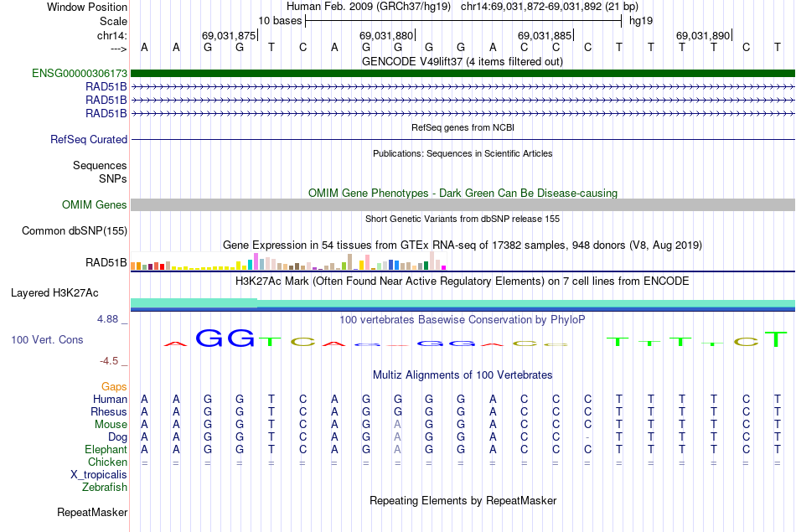Image resolution: width=796 pixels, height=532 pixels.
Task: Click the -4.5 PhyloP lower value
Action: pos(109,361)
